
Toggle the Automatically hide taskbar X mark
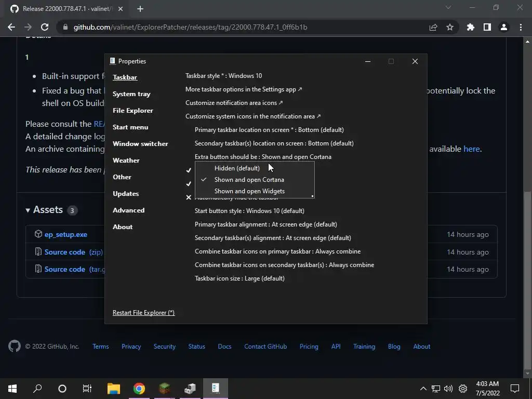(x=189, y=197)
